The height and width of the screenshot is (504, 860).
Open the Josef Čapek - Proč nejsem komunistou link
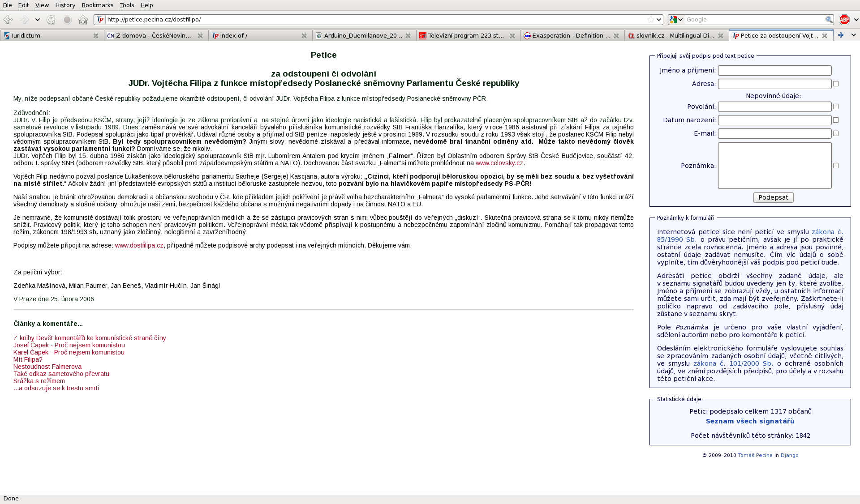(69, 345)
